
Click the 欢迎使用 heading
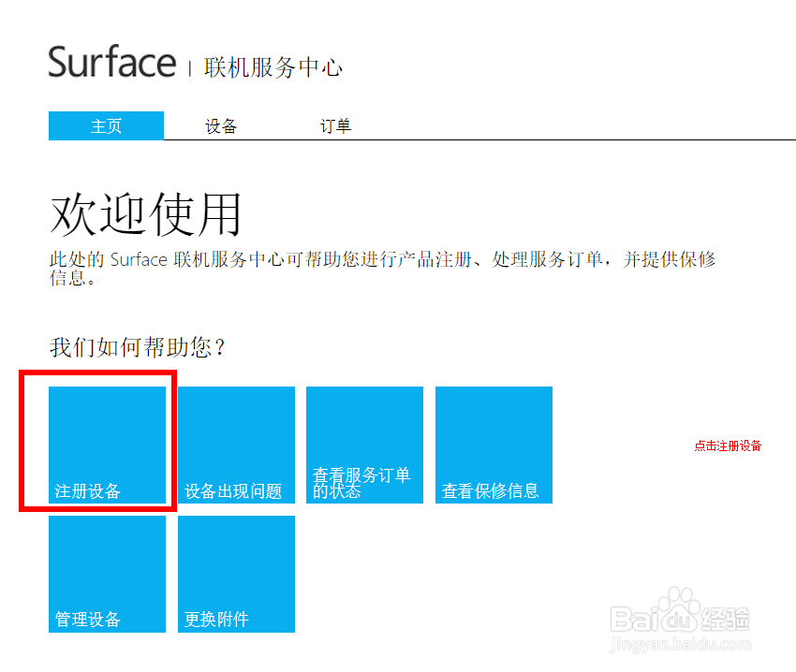coord(145,214)
